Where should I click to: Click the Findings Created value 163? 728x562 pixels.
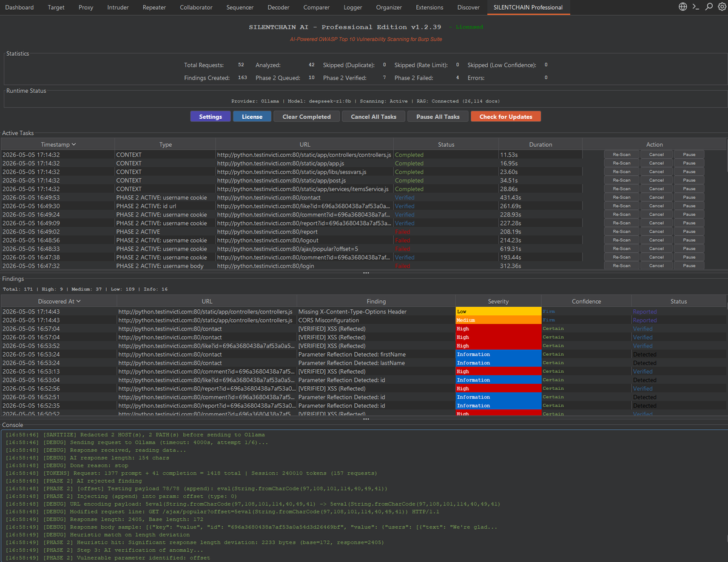(x=242, y=78)
